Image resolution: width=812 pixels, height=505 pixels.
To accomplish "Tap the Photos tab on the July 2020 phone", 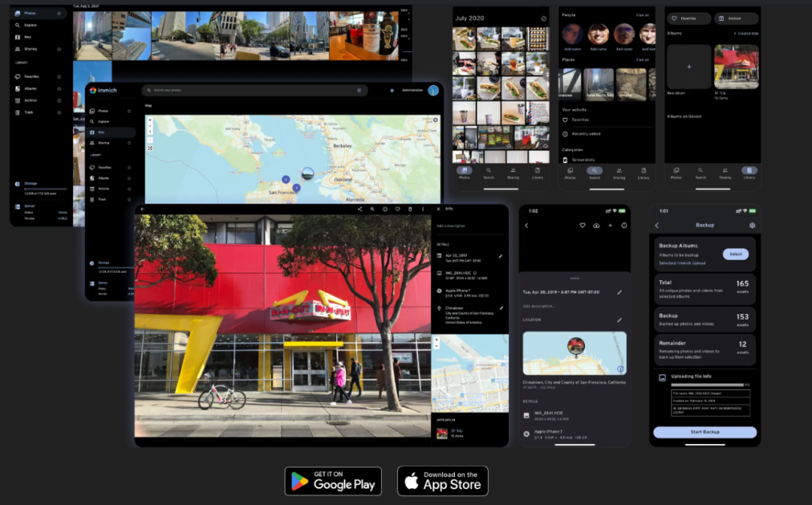I will (x=464, y=173).
